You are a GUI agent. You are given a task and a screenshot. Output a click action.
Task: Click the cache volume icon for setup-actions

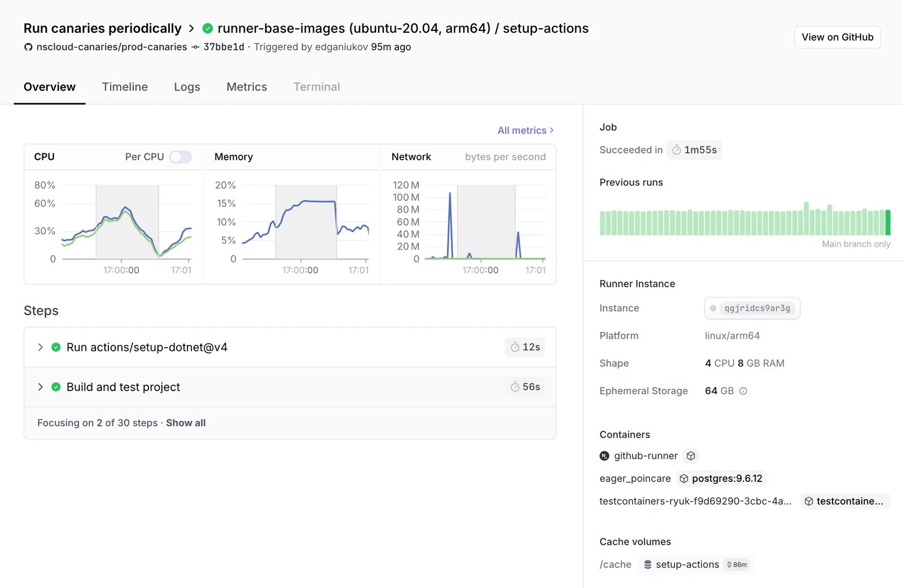click(648, 564)
